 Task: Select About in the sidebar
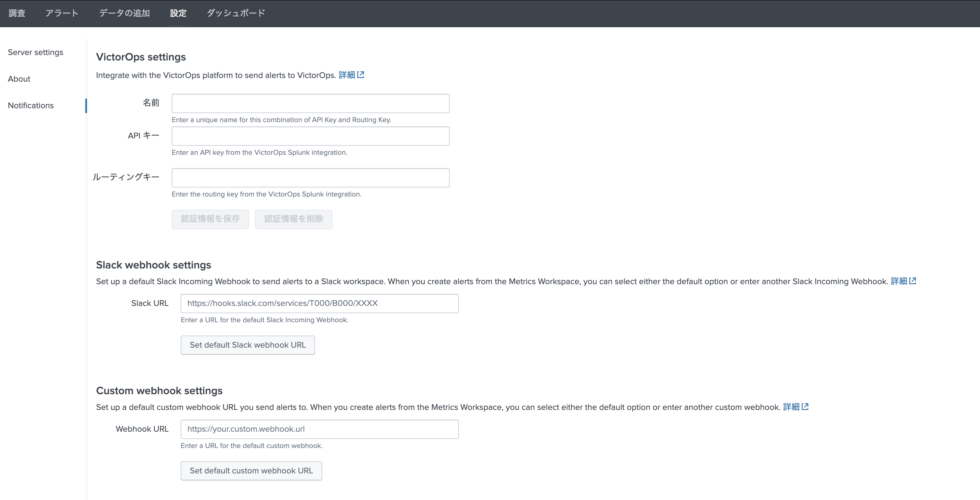point(19,79)
